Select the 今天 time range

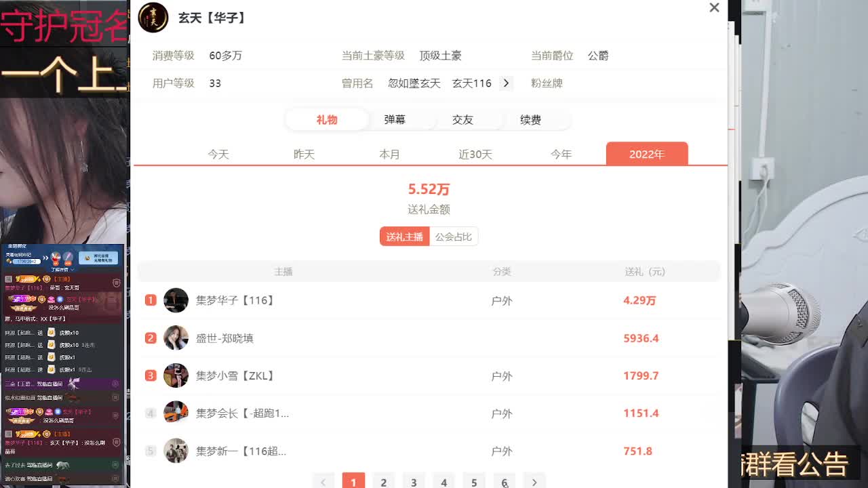click(x=218, y=155)
